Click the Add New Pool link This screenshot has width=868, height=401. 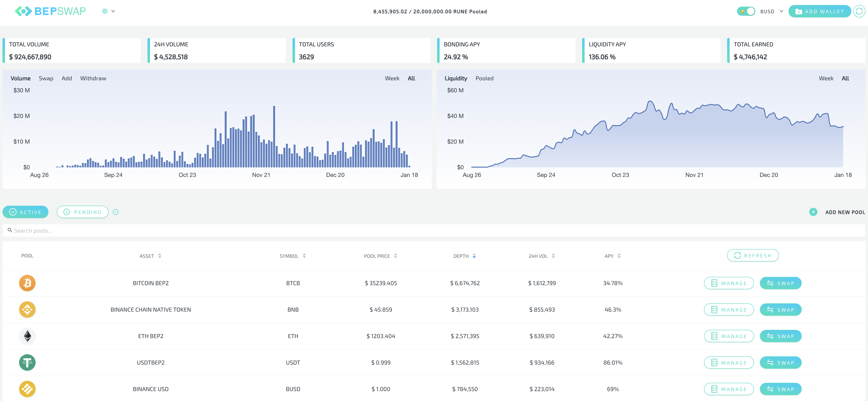tap(845, 212)
